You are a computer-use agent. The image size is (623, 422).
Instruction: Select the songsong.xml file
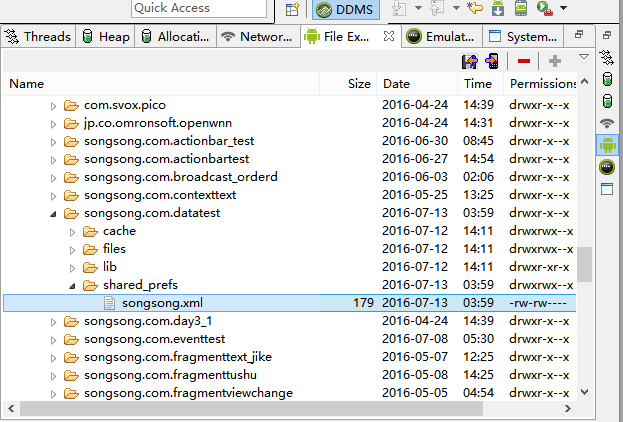[289, 303]
